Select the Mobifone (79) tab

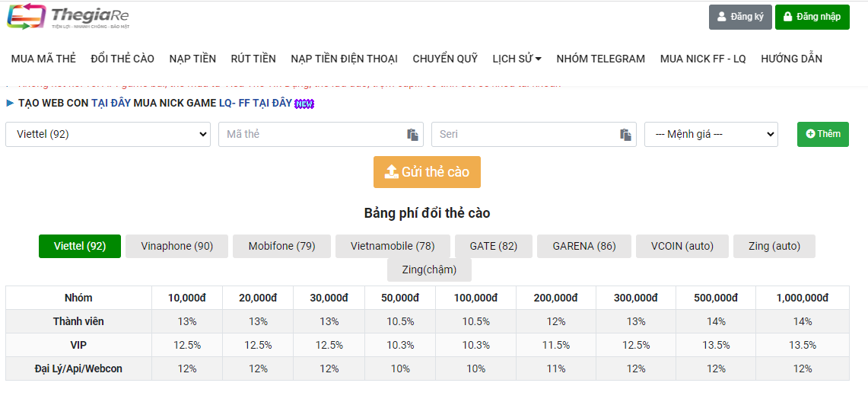(281, 246)
